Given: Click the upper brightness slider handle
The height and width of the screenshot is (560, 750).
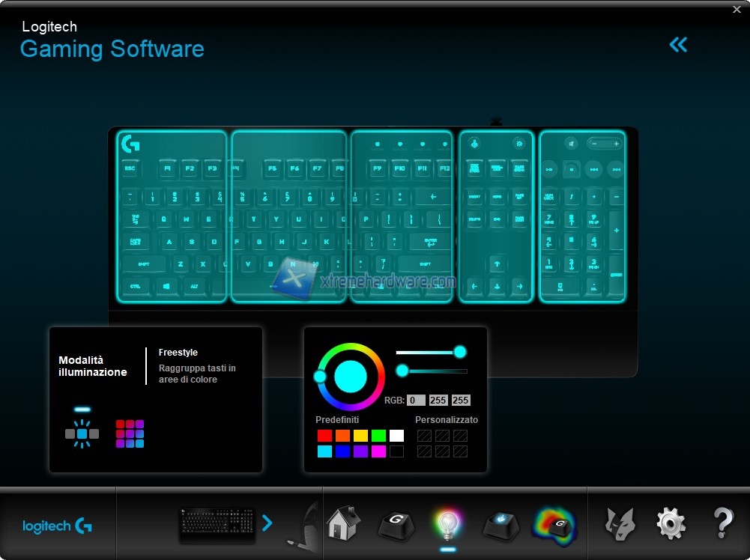Looking at the screenshot, I should 460,352.
